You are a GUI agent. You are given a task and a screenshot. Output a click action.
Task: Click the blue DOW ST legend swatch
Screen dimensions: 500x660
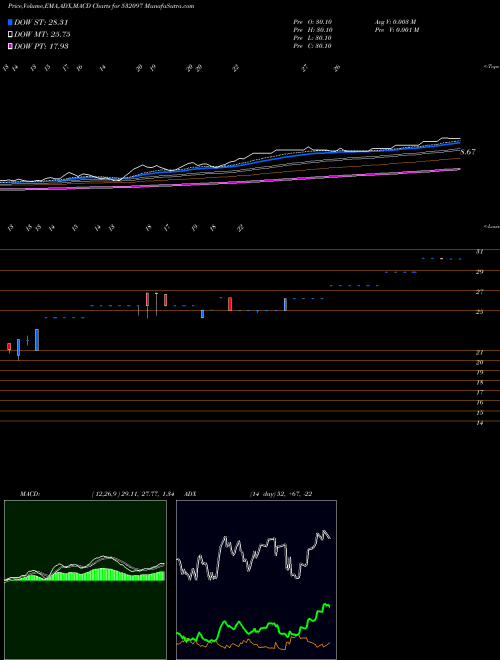point(11,22)
